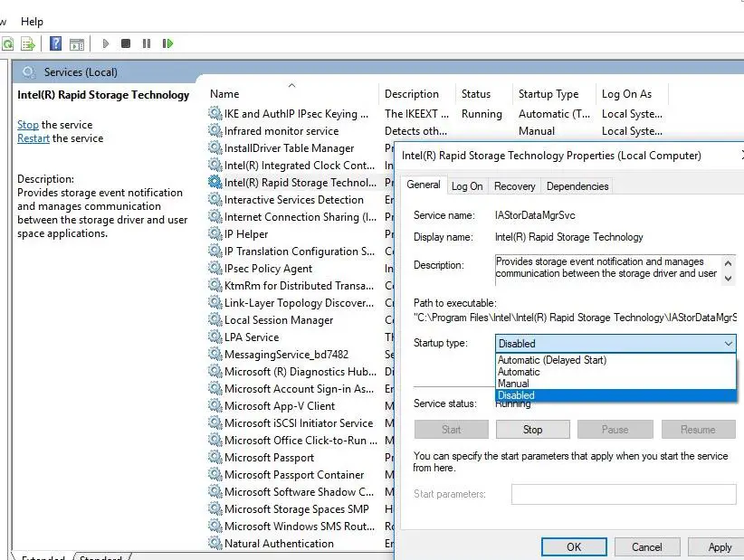
Task: Open the Recovery tab
Action: 514,186
